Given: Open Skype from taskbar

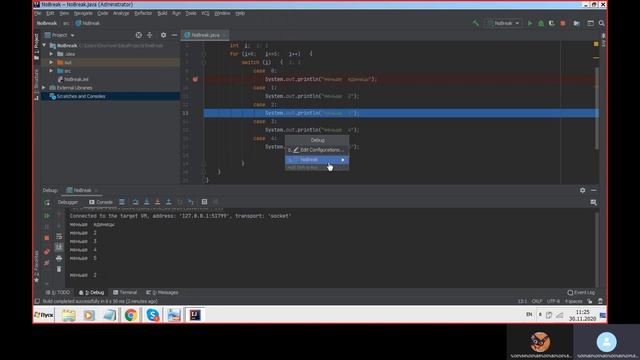Looking at the screenshot, I should pyautogui.click(x=153, y=315).
